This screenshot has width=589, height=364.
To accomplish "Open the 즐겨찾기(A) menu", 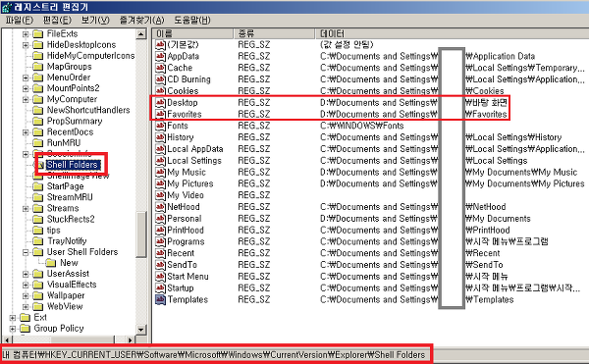I will (141, 20).
